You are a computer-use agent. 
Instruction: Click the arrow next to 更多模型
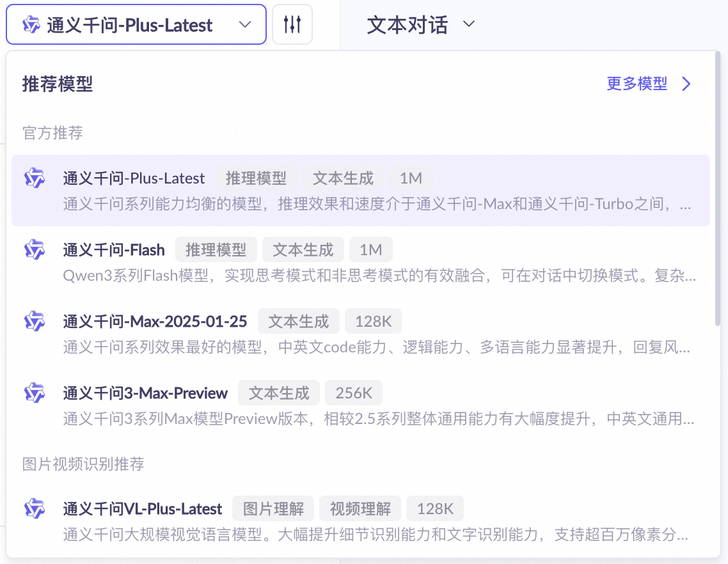pos(686,84)
